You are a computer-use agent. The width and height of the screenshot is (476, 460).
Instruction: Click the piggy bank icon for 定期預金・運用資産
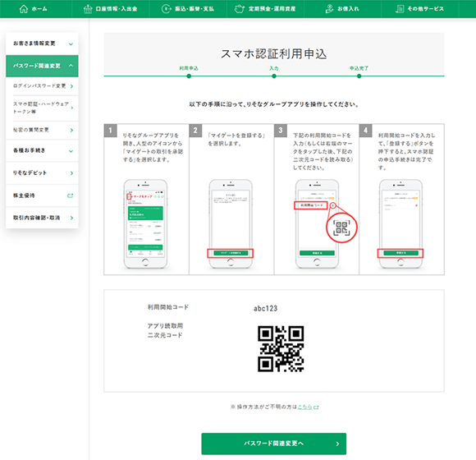click(x=239, y=9)
